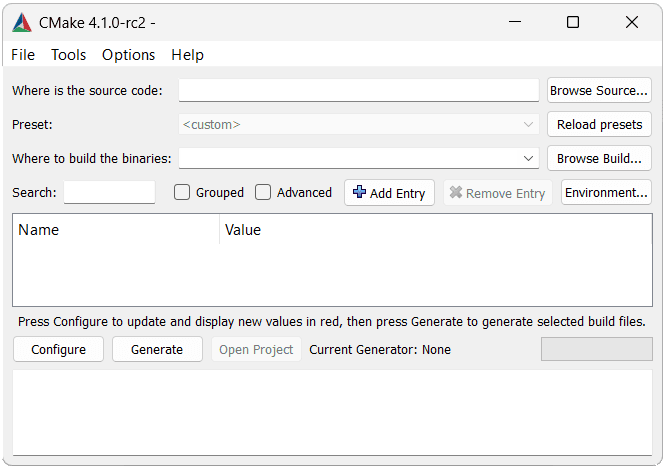The height and width of the screenshot is (470, 663).
Task: Click the Generate button
Action: [157, 349]
